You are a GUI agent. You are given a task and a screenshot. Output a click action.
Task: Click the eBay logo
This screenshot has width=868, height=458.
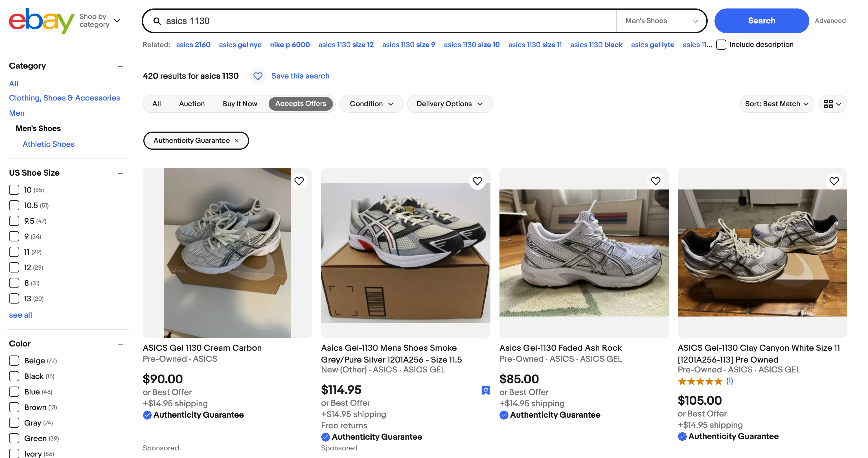pos(41,21)
